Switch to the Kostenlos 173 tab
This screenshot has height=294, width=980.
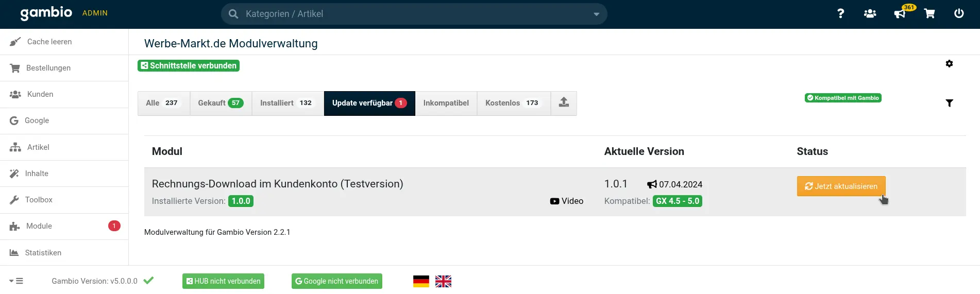coord(514,103)
